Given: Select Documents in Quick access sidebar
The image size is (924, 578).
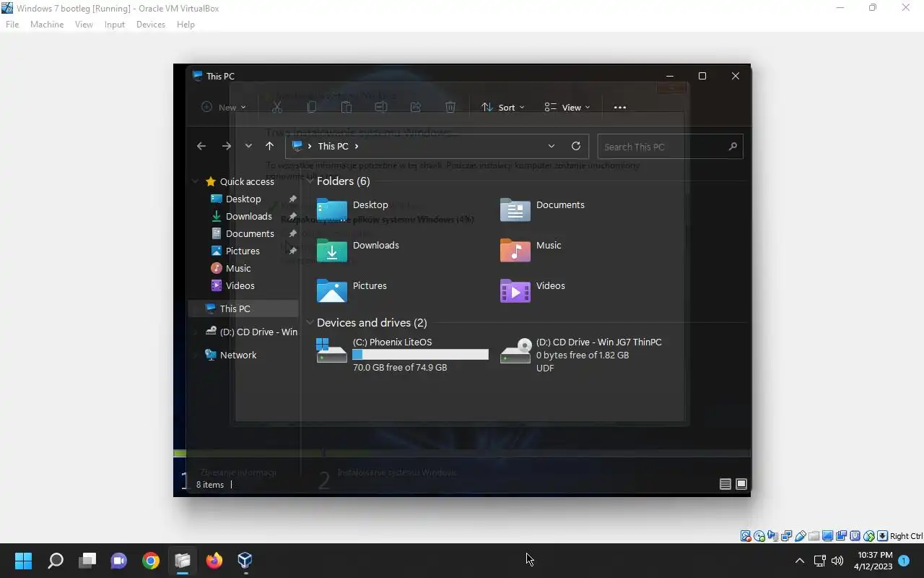Looking at the screenshot, I should pos(243,233).
